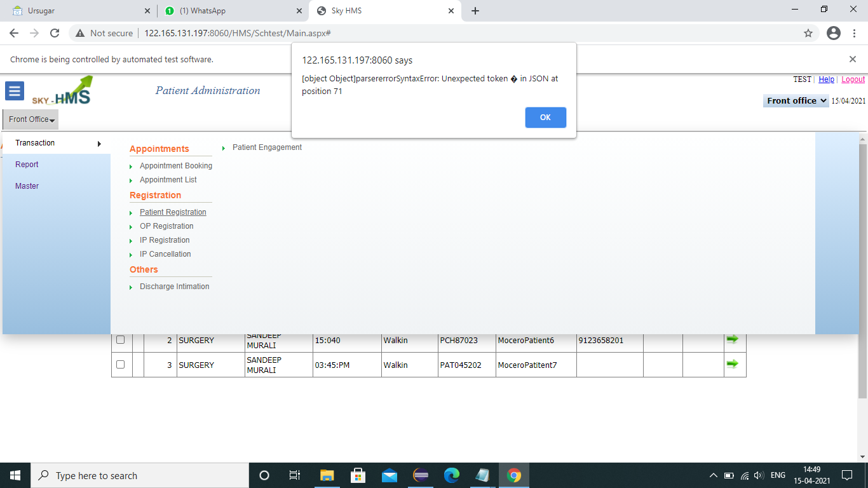Image resolution: width=868 pixels, height=488 pixels.
Task: Open File Explorer from taskbar
Action: click(x=327, y=475)
